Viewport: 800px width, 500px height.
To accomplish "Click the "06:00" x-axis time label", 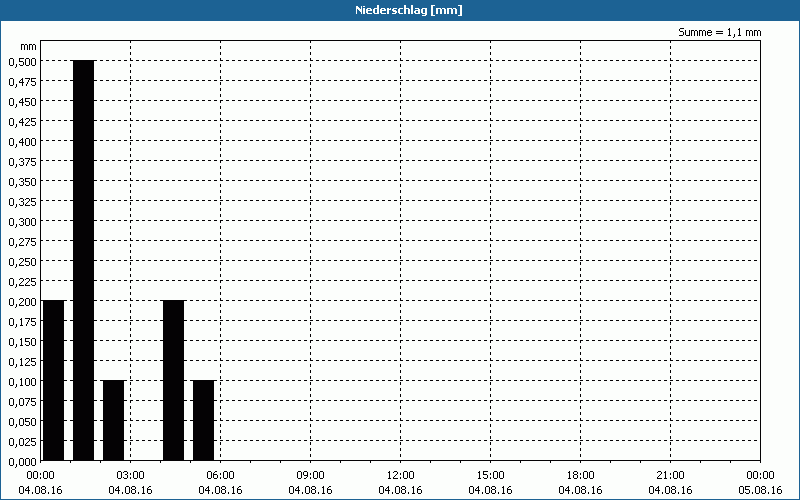I will (x=220, y=476).
